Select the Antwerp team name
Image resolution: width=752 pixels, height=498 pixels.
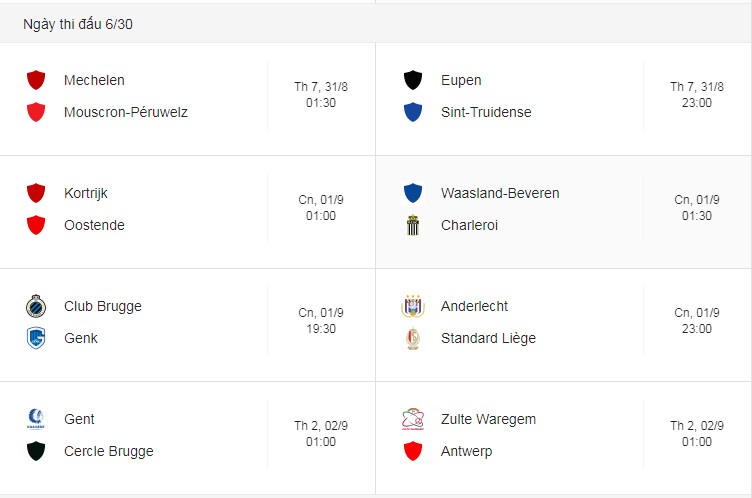coord(466,451)
